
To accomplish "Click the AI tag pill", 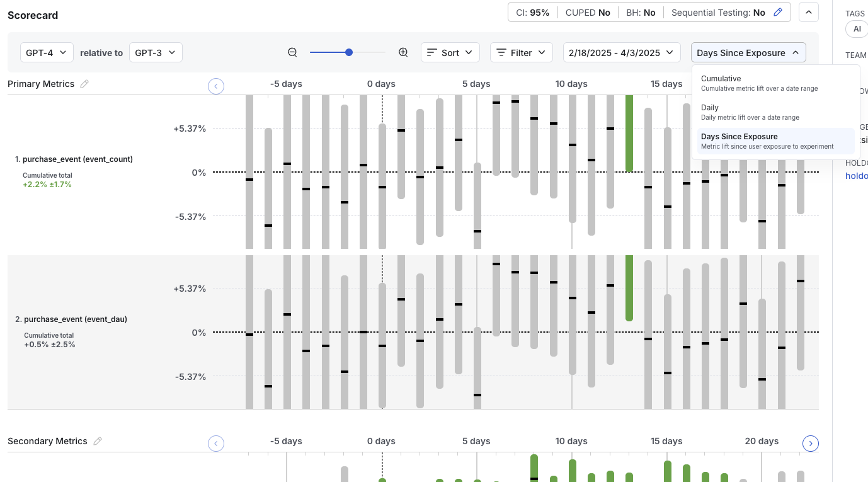I will coord(857,28).
